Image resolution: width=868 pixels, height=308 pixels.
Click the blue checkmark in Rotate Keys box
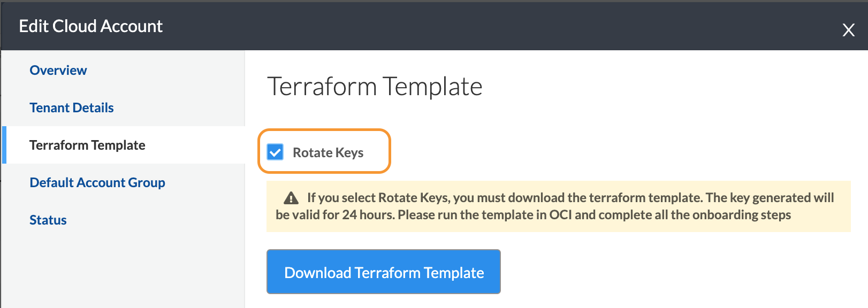pos(275,153)
